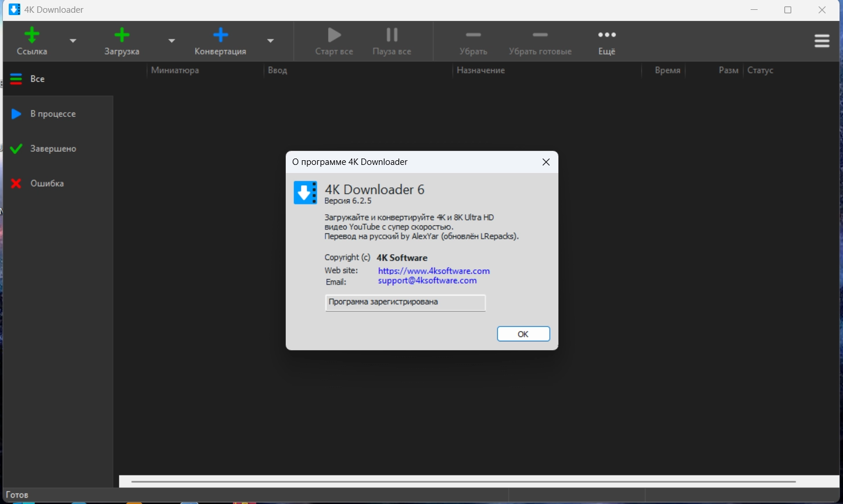Click the Пауза все pause icon
The image size is (843, 504).
(392, 35)
